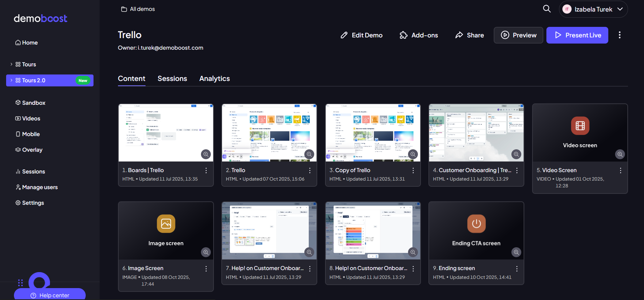The width and height of the screenshot is (644, 300).
Task: Click 'Updated 07 Oct 2025, 15:06' text
Action: click(x=273, y=179)
